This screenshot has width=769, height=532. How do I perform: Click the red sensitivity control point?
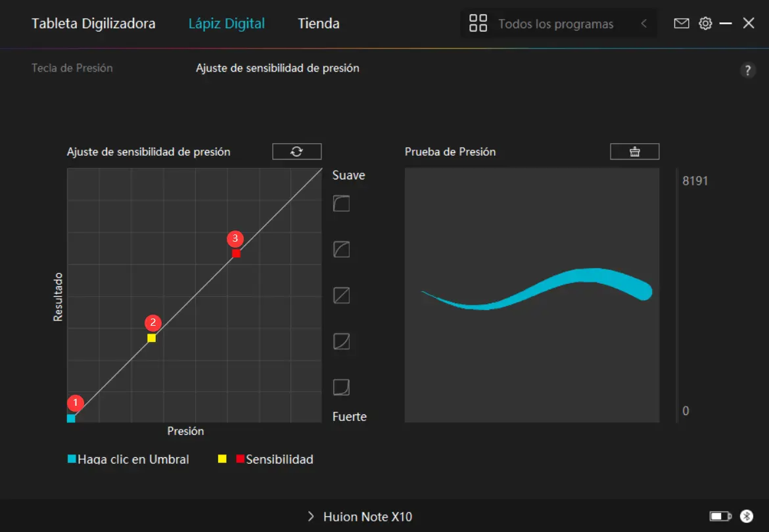coord(236,254)
